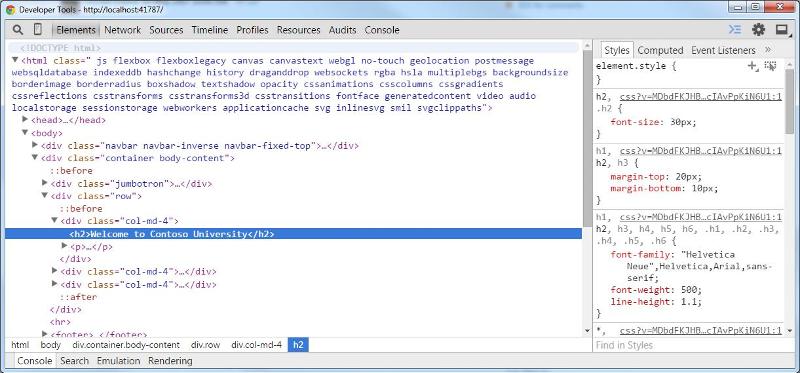Collapse the container body-content div

(x=35, y=157)
